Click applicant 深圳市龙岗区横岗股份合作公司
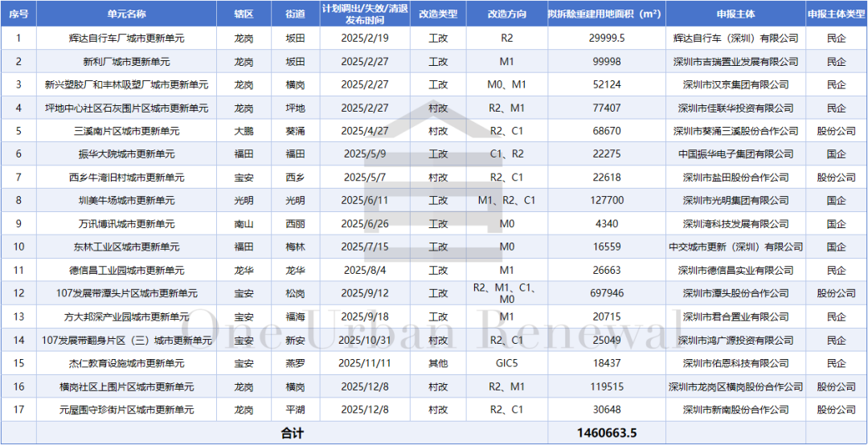The width and height of the screenshot is (868, 445). [735, 387]
